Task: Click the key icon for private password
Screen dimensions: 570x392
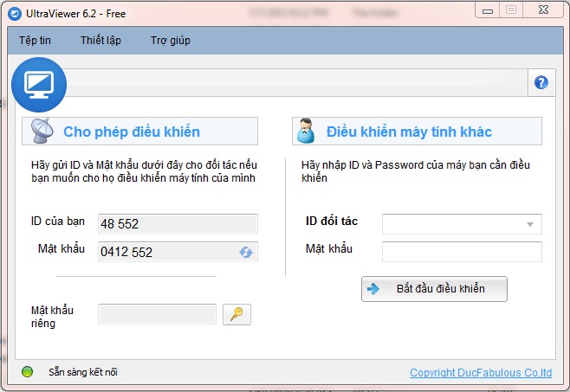Action: click(236, 314)
